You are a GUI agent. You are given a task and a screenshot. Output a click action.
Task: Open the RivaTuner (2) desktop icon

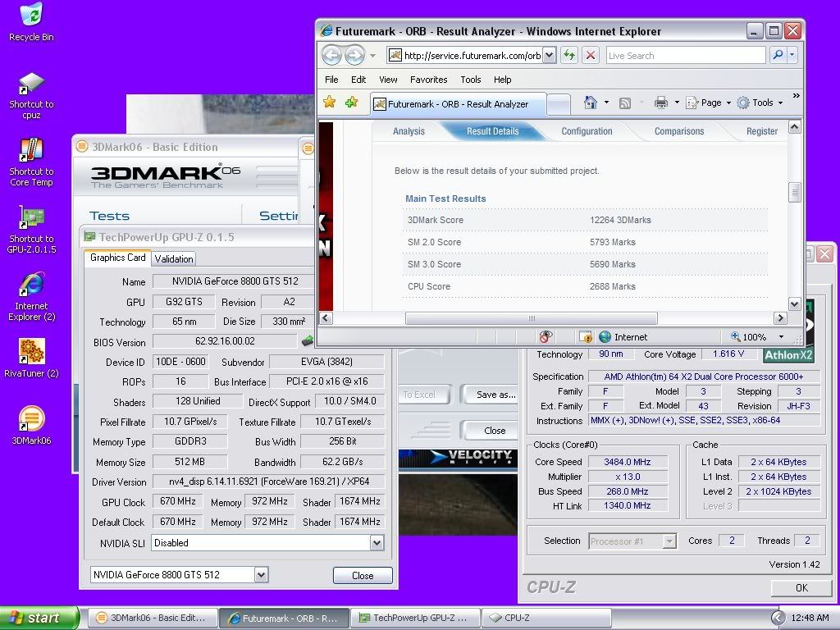coord(31,358)
